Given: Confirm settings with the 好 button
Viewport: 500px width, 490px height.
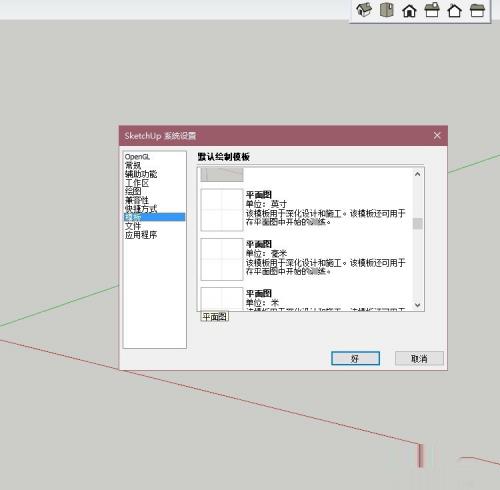Looking at the screenshot, I should (355, 358).
